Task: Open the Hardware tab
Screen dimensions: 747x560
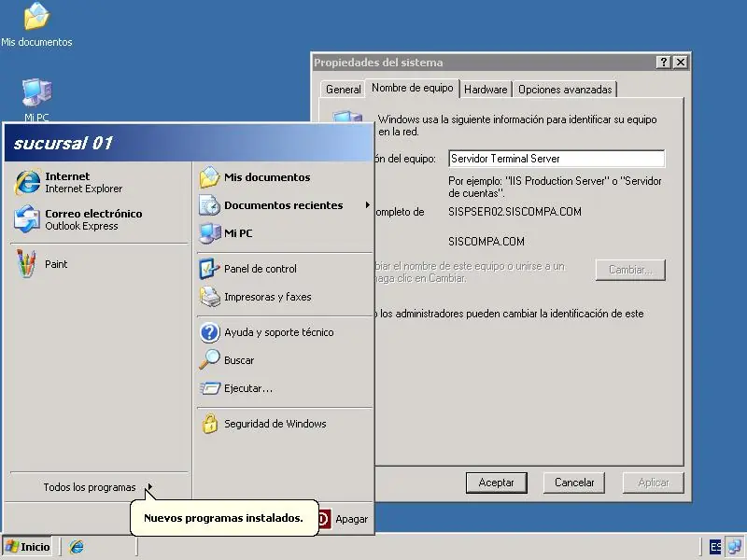Action: [486, 89]
